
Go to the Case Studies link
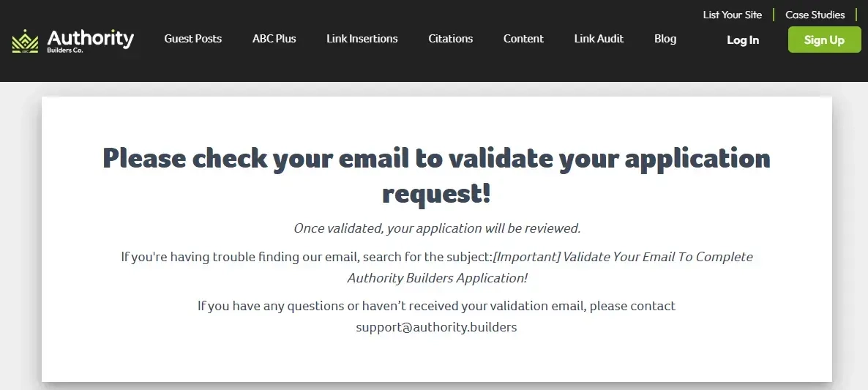coord(815,15)
